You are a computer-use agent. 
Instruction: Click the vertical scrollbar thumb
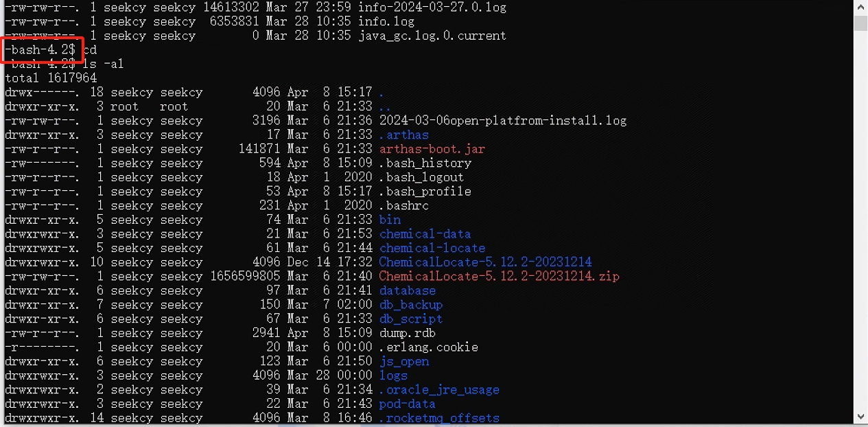point(860,23)
